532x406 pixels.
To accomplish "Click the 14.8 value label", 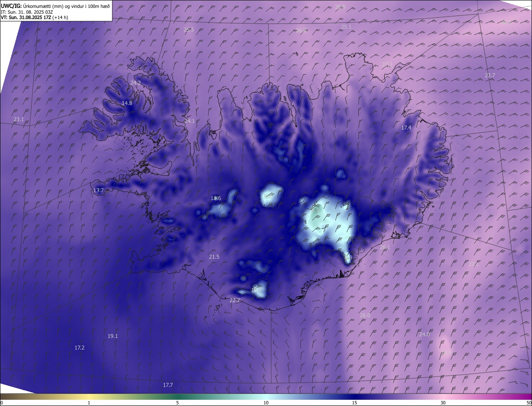I will coord(127,103).
